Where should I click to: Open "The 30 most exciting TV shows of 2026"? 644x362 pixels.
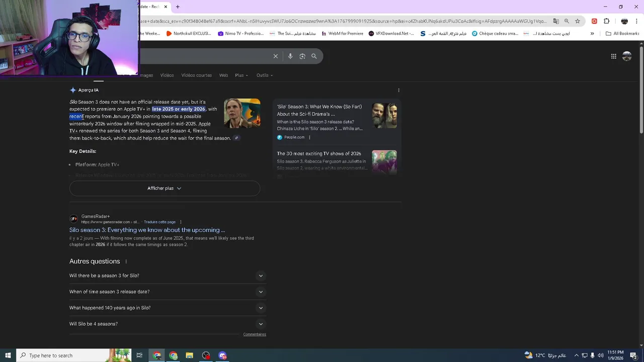click(319, 154)
